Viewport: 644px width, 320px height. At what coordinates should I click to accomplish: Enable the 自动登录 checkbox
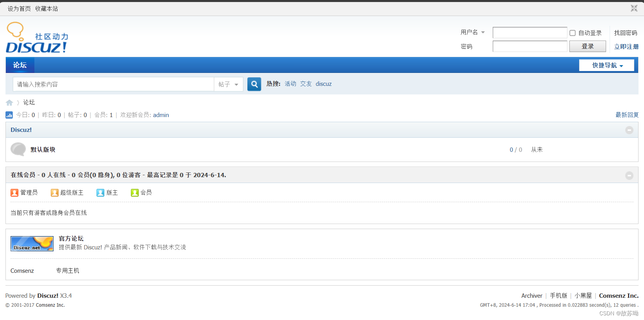pos(572,33)
